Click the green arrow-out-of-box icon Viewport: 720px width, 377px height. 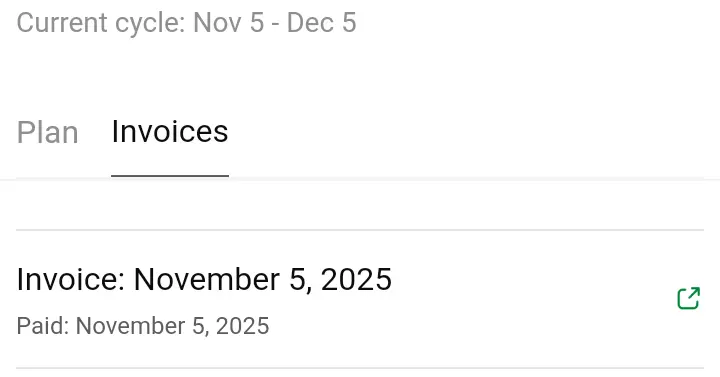[x=688, y=298]
